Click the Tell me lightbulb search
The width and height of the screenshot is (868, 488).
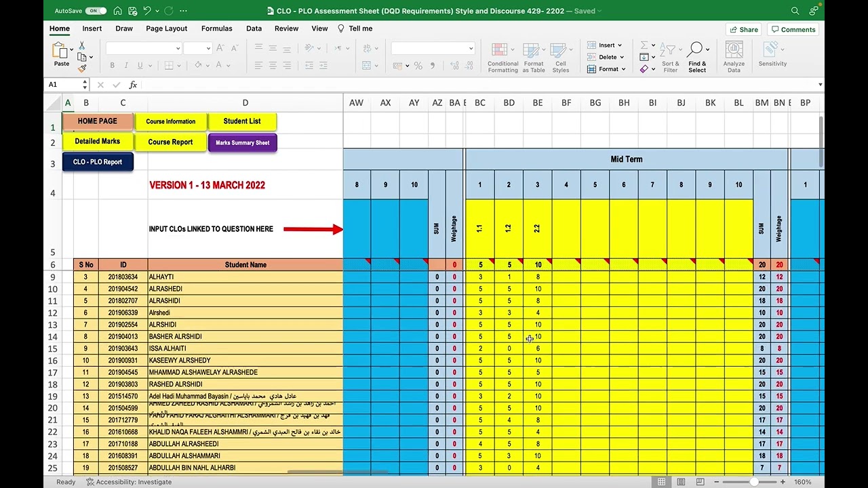coord(355,28)
